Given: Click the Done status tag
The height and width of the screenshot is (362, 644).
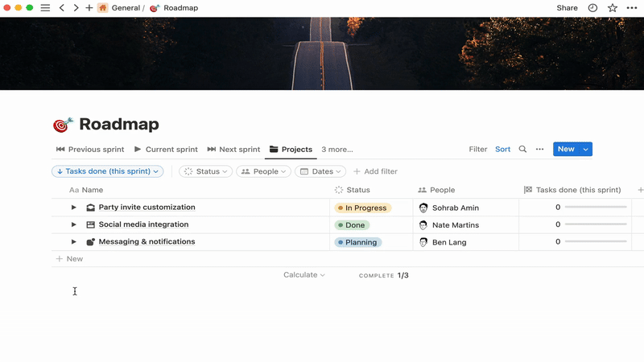Looking at the screenshot, I should (352, 225).
